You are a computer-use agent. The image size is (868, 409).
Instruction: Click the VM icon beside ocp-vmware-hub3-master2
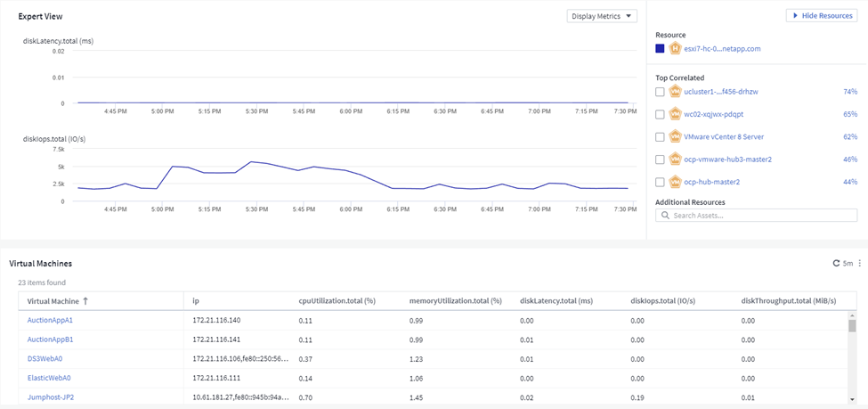pos(675,159)
